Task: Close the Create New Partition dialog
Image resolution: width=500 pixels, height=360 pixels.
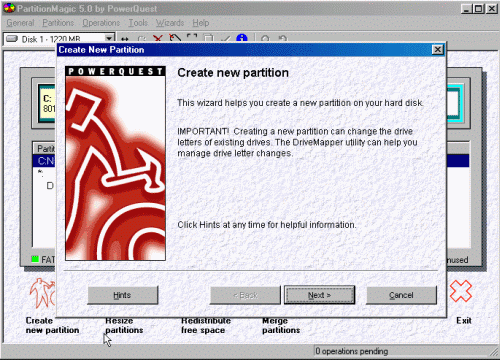Action: [437, 50]
